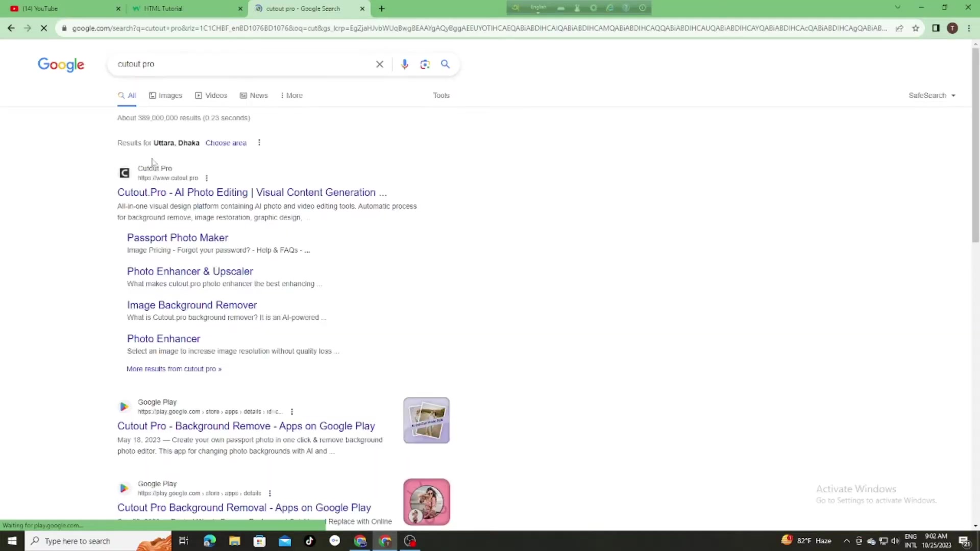Switch to the News results tab
980x551 pixels.
point(254,95)
